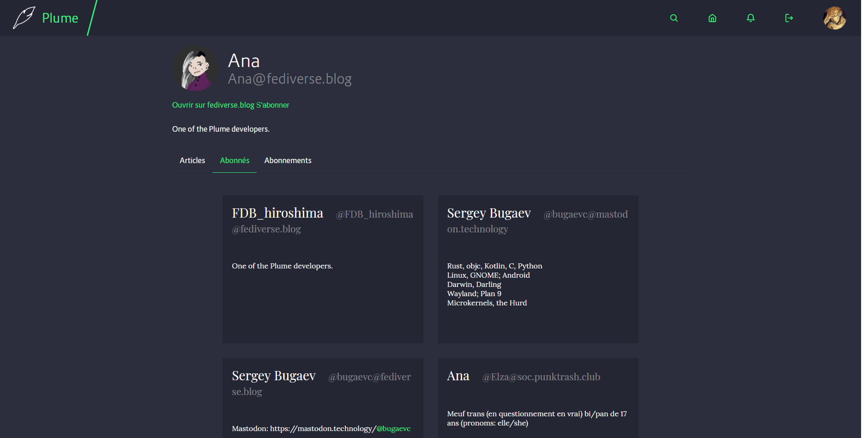Open 'Ouvrir sur fediverse.blog' link
Viewport: 868px width, 438px height.
click(213, 105)
